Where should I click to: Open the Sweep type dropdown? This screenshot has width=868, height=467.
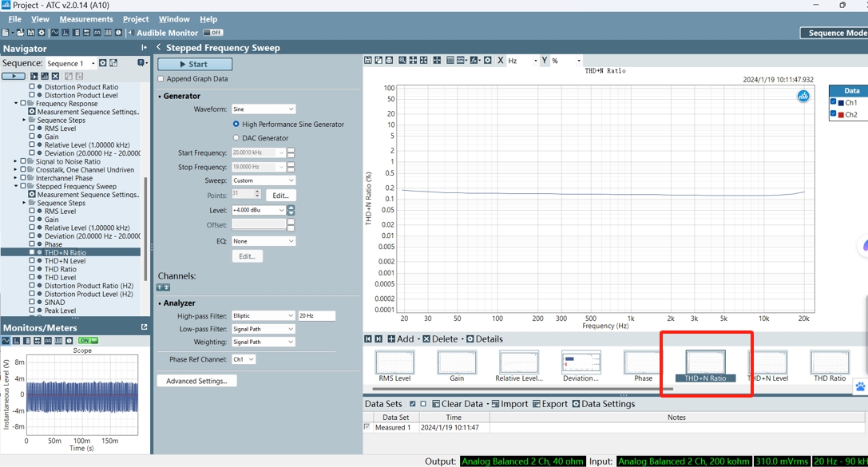(264, 180)
